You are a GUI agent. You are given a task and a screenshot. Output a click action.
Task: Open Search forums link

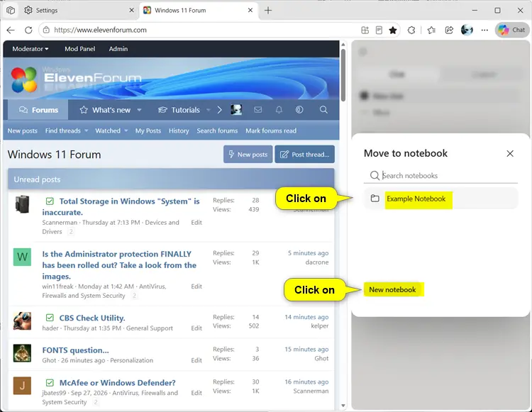[x=217, y=131]
